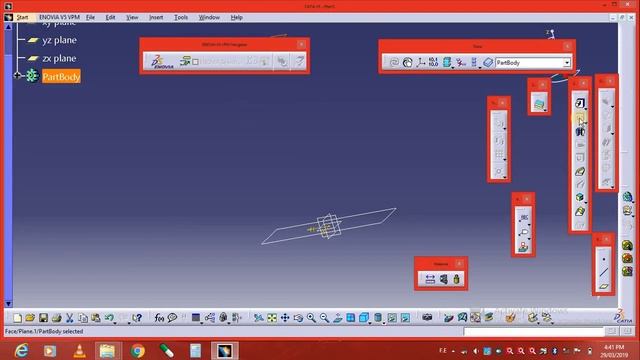Click the Axis System icon in Tools toolbar
The height and width of the screenshot is (360, 640).
click(x=420, y=62)
